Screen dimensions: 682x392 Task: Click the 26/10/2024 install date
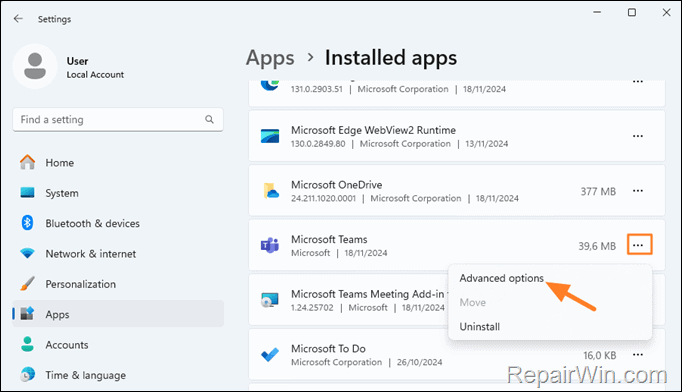point(419,362)
